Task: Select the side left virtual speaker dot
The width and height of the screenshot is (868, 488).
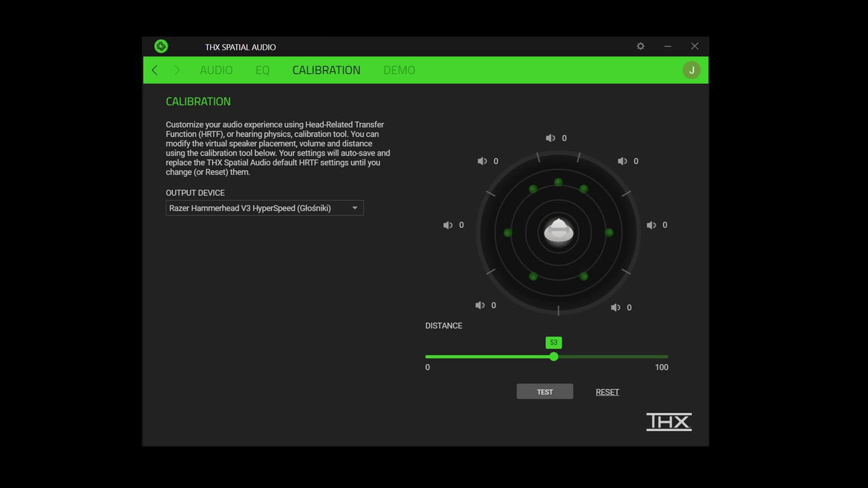Action: click(x=507, y=233)
